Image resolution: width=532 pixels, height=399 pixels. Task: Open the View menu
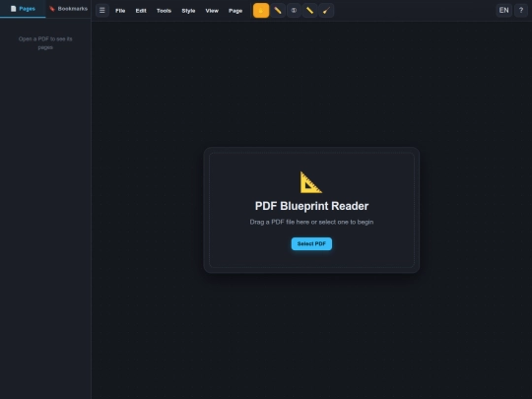pyautogui.click(x=212, y=11)
